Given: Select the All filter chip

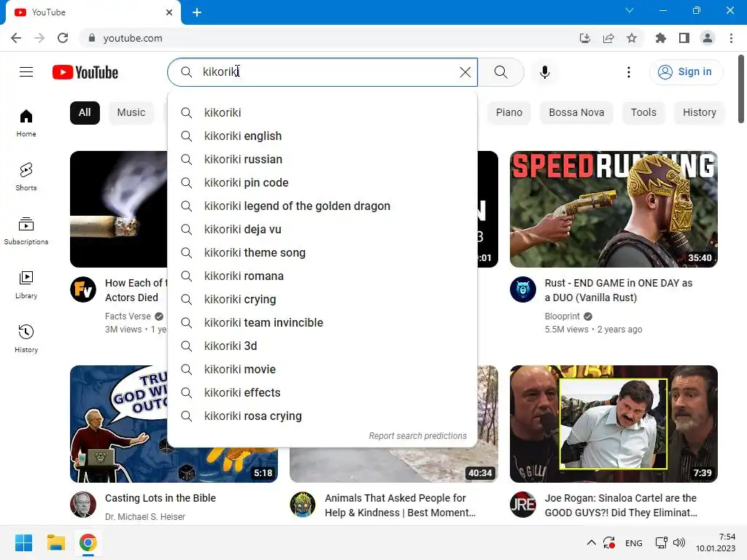Looking at the screenshot, I should 85,112.
